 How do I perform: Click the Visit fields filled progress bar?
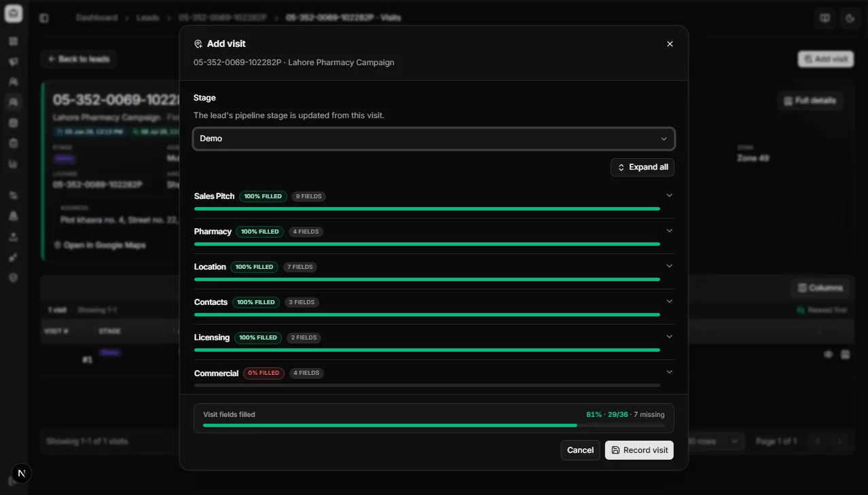[433, 425]
